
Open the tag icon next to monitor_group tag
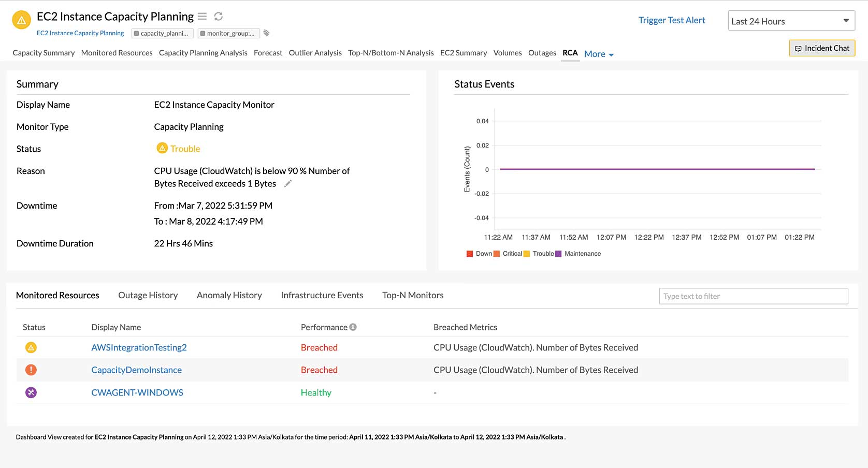click(266, 33)
